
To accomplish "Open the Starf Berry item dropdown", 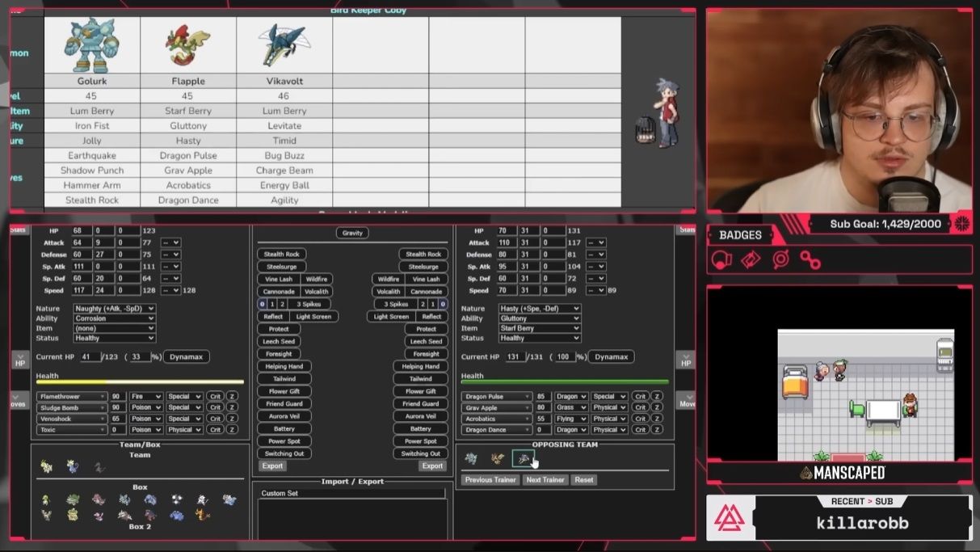I will click(x=539, y=328).
